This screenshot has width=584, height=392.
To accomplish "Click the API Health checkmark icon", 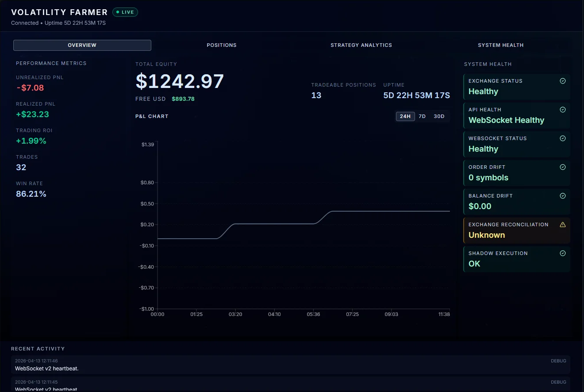I will pos(563,110).
